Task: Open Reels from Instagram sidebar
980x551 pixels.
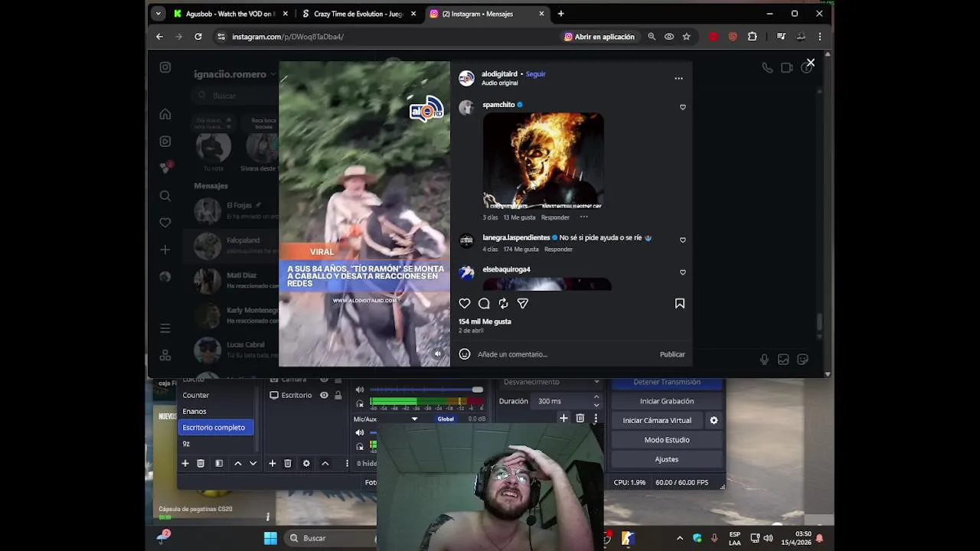Action: [165, 142]
